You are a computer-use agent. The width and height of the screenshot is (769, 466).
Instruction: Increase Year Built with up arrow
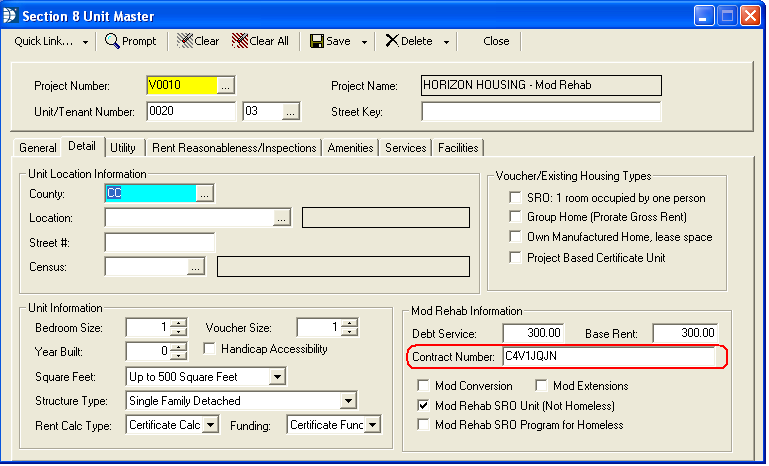[179, 347]
